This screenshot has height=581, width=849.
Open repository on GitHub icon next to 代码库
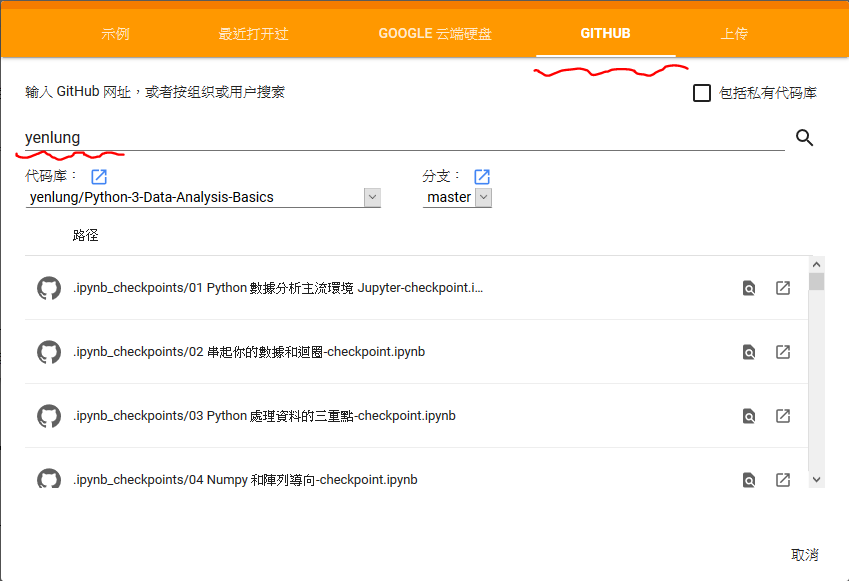pyautogui.click(x=99, y=177)
